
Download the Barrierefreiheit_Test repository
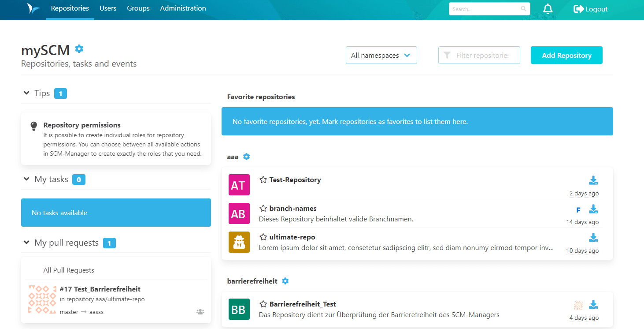[x=593, y=305]
